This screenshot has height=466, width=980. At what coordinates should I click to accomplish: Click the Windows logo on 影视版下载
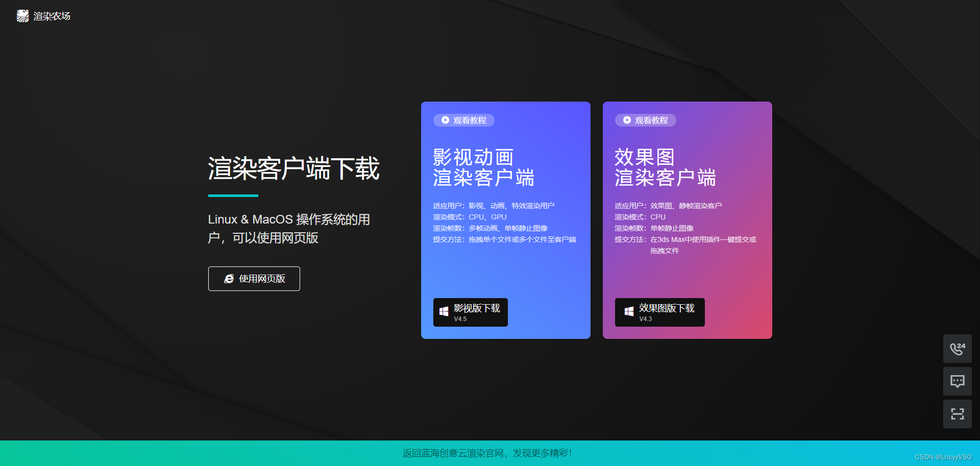tap(444, 311)
